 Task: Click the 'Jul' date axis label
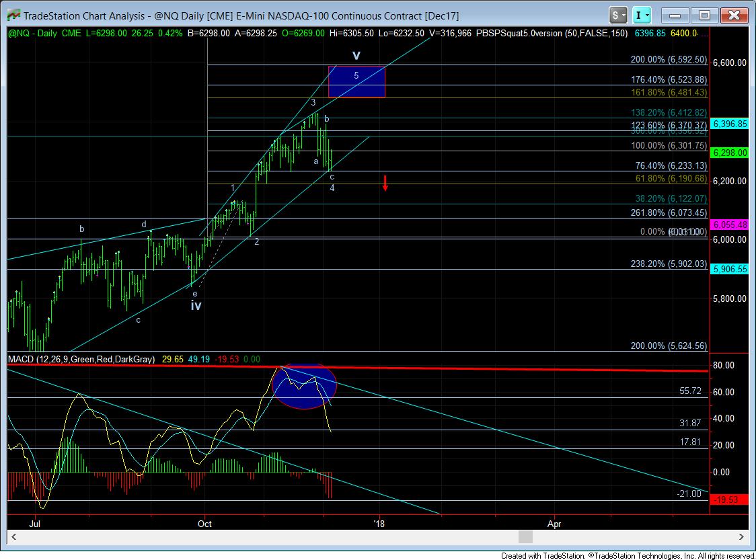coord(35,524)
